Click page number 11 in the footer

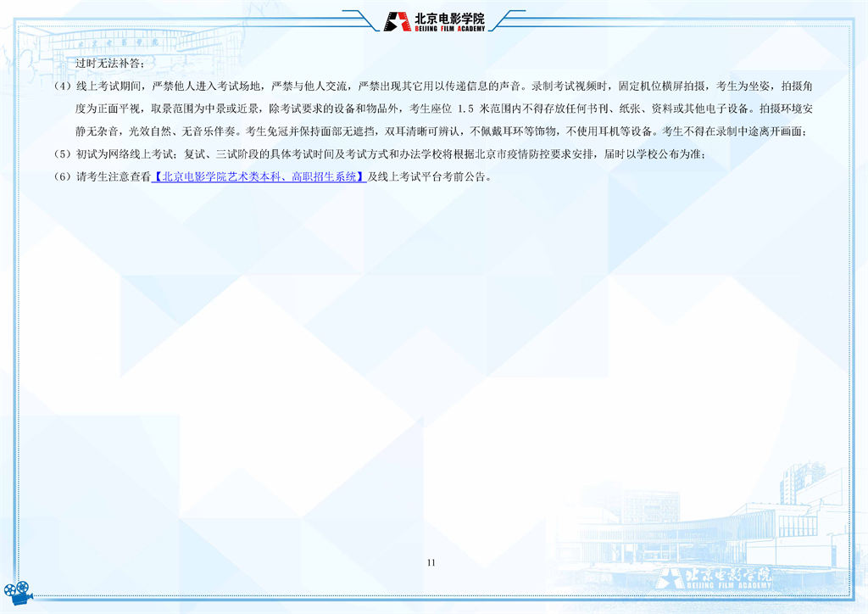click(x=431, y=562)
